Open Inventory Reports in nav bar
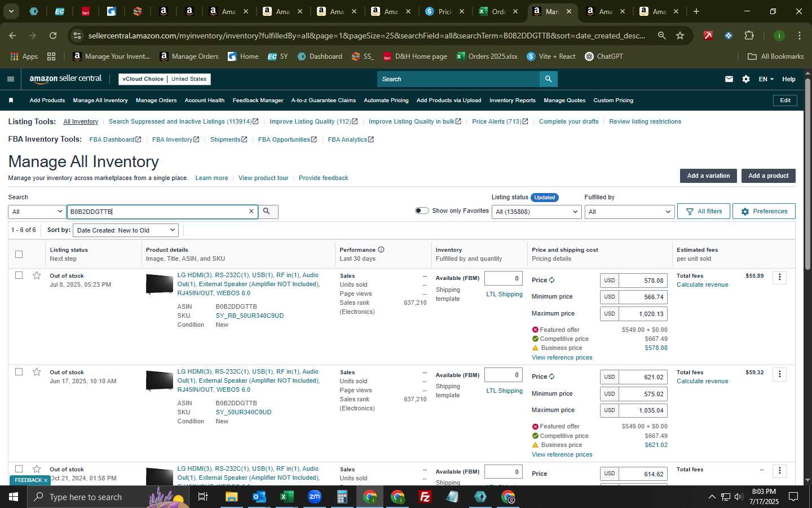The height and width of the screenshot is (508, 812). (513, 100)
